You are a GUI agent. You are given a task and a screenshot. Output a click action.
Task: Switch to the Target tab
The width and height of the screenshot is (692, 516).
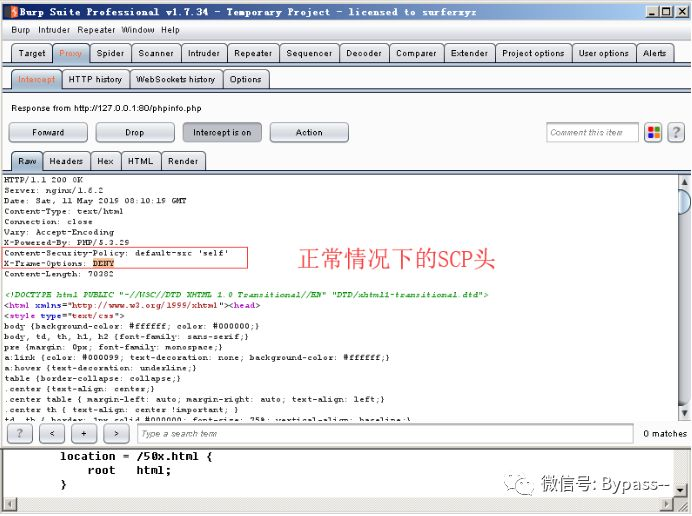(x=32, y=53)
